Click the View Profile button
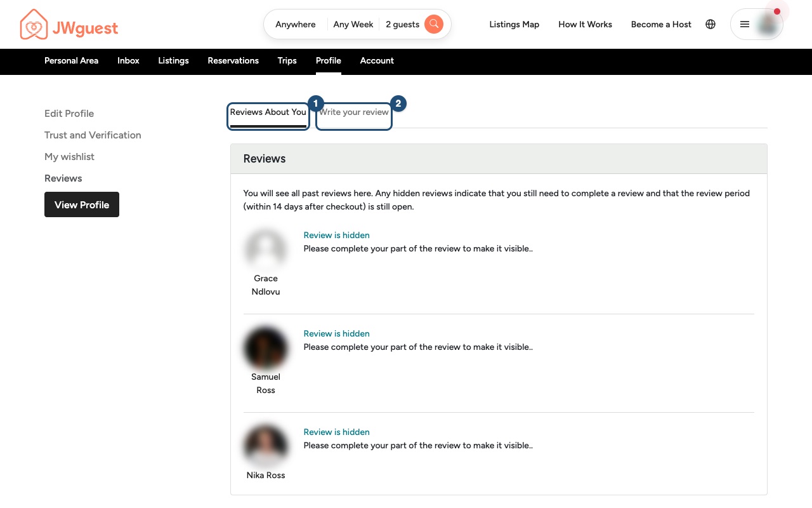Screen dimensions: 812x508 coord(82,204)
